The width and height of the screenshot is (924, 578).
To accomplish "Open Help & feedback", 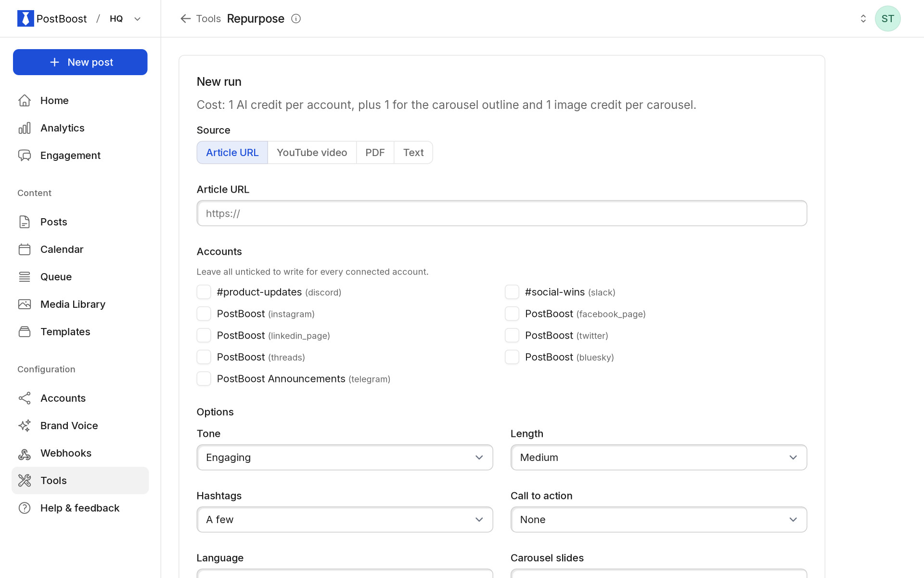I will [80, 508].
